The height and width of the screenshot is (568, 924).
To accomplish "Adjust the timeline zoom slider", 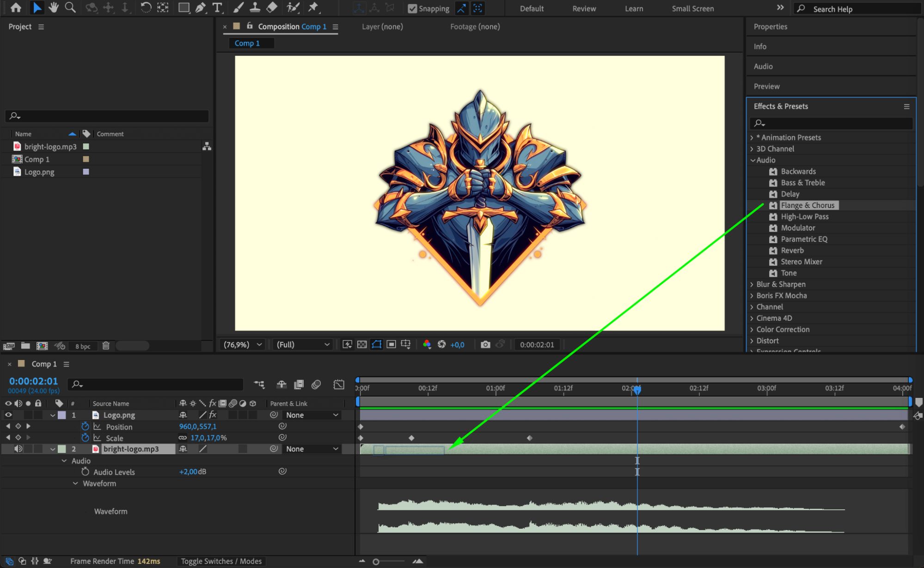I will [376, 562].
